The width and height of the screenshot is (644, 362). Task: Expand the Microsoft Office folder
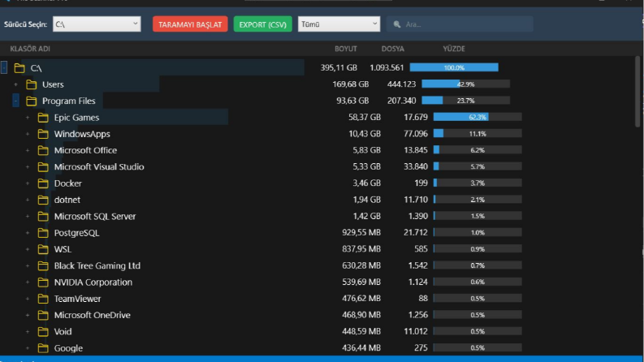point(28,151)
